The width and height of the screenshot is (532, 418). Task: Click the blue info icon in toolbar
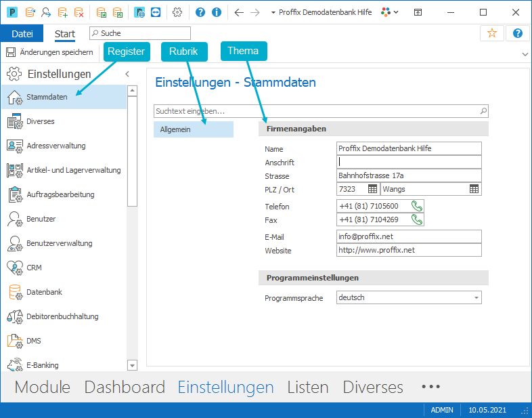pos(217,13)
